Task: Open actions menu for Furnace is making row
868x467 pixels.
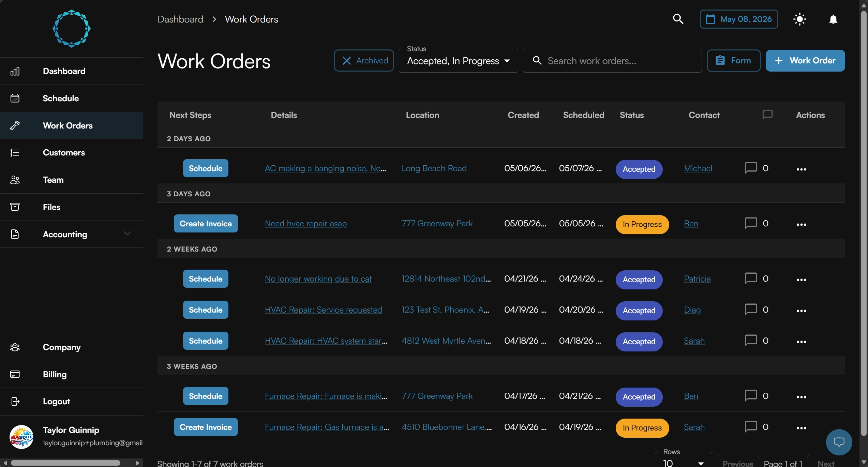Action: [801, 397]
